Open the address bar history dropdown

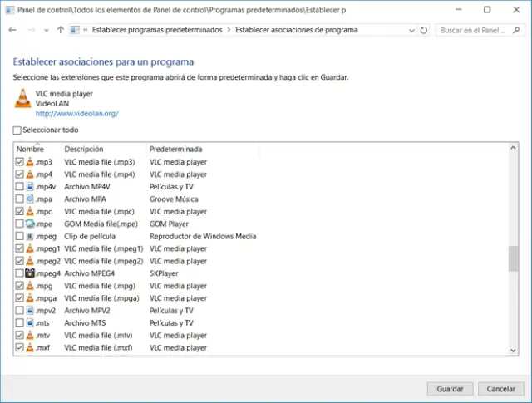pos(411,30)
